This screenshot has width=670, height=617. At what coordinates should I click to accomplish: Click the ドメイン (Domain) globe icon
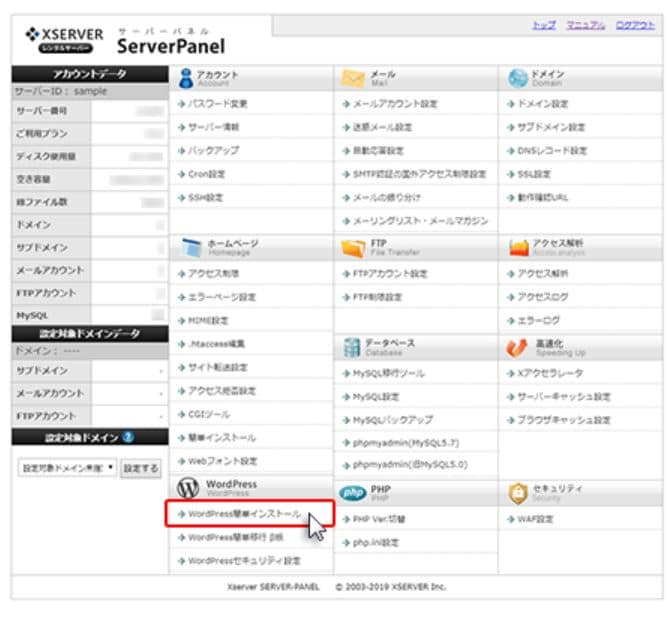click(517, 78)
